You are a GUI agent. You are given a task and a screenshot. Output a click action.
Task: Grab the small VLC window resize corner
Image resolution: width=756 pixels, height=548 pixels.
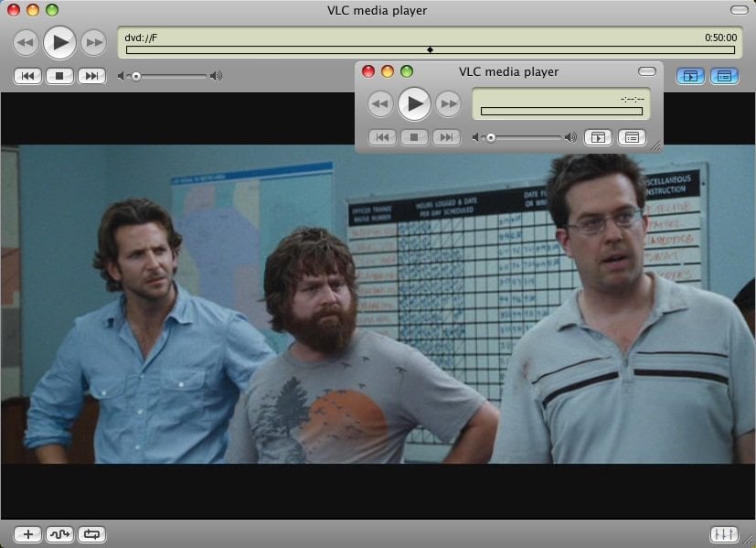656,146
